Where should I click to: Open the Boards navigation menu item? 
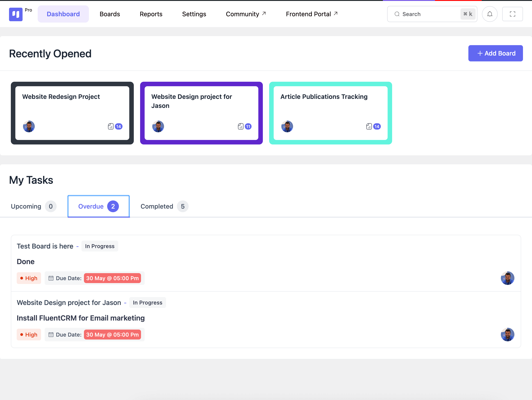(x=110, y=14)
